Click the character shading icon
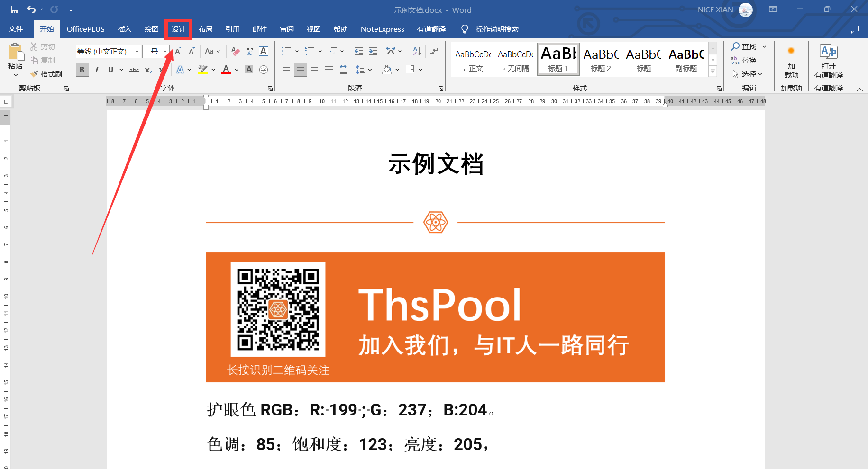 tap(249, 70)
